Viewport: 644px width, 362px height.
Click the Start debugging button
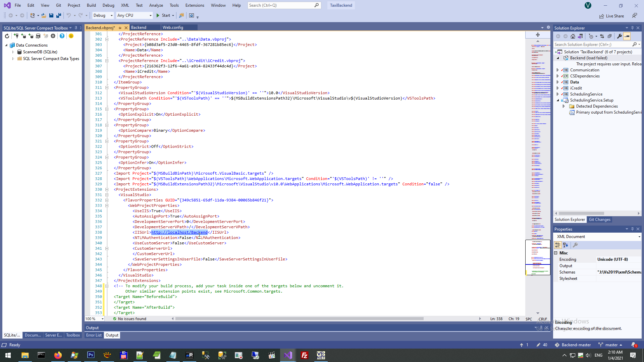163,15
